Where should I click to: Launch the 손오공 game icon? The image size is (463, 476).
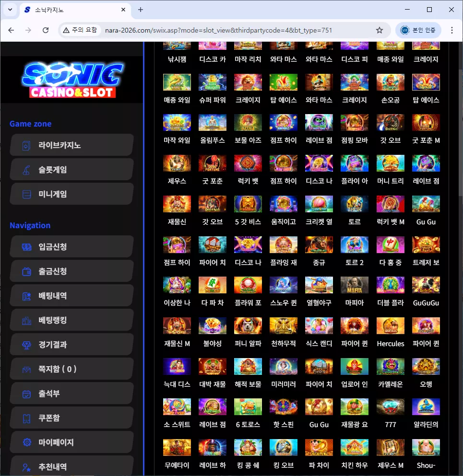(x=391, y=82)
